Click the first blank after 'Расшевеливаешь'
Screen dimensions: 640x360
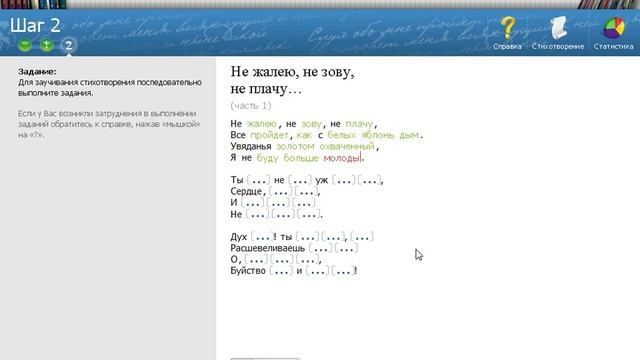pyautogui.click(x=320, y=248)
